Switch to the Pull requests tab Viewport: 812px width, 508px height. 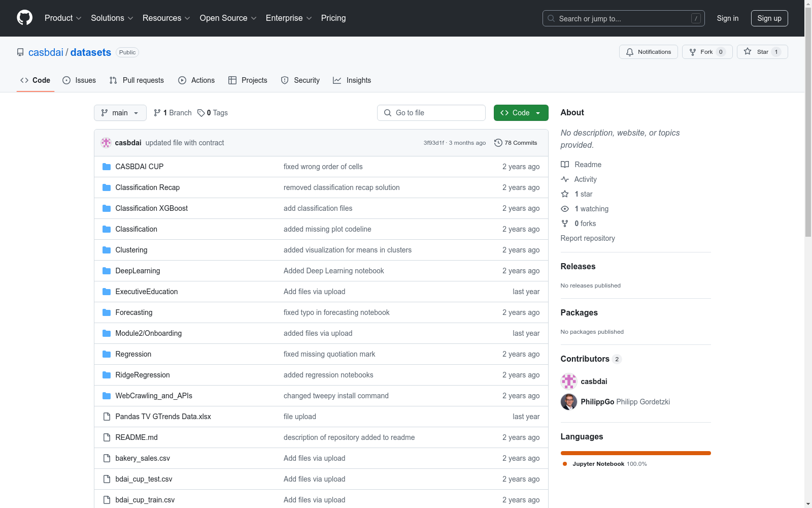pos(137,80)
